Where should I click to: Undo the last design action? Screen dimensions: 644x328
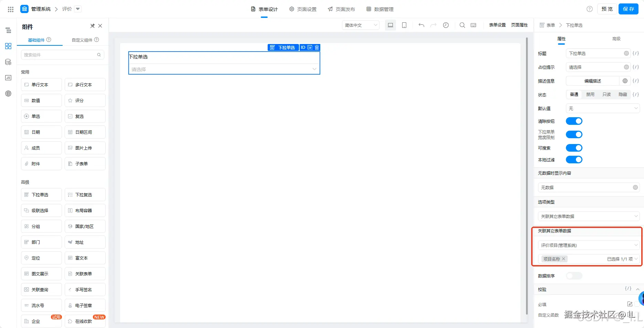tap(421, 25)
